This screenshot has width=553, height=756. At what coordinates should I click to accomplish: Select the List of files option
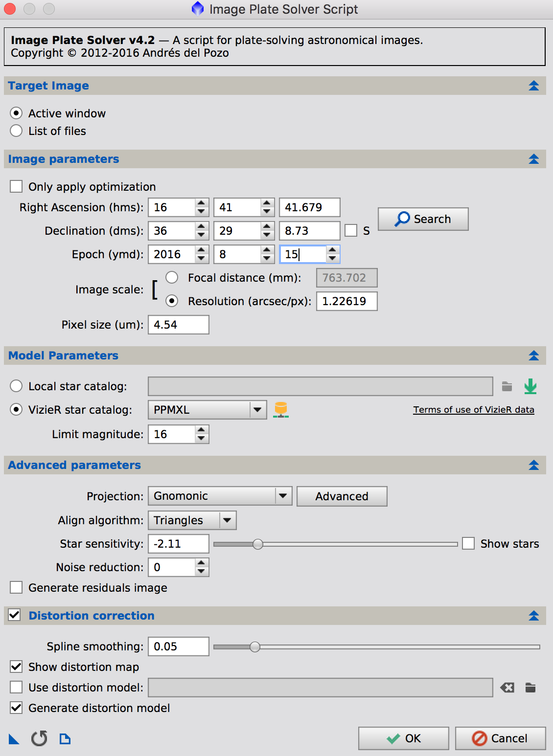point(17,131)
